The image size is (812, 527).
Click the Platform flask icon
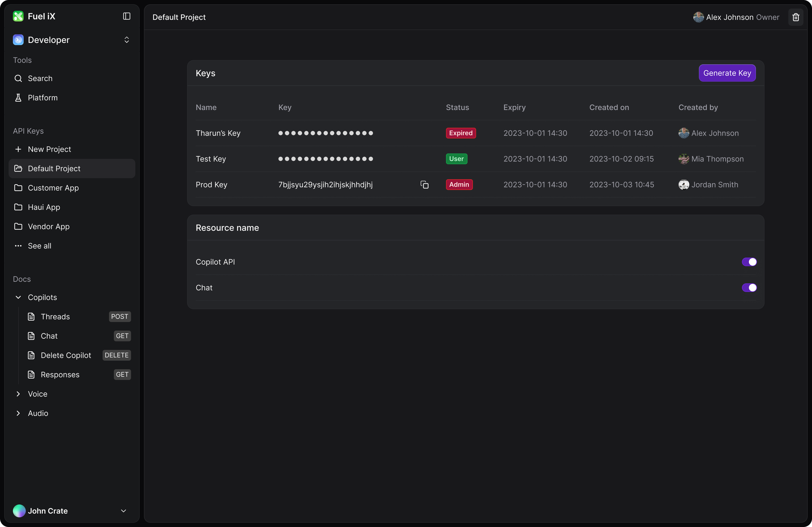point(18,98)
